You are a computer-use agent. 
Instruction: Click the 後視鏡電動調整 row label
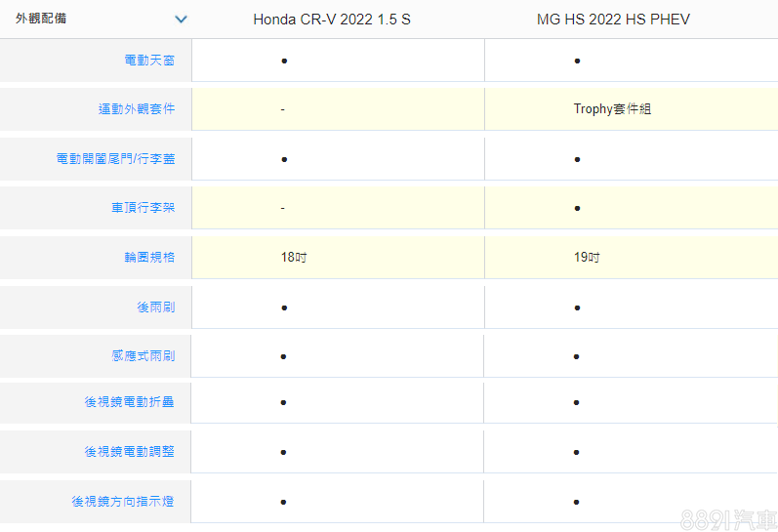pos(129,452)
